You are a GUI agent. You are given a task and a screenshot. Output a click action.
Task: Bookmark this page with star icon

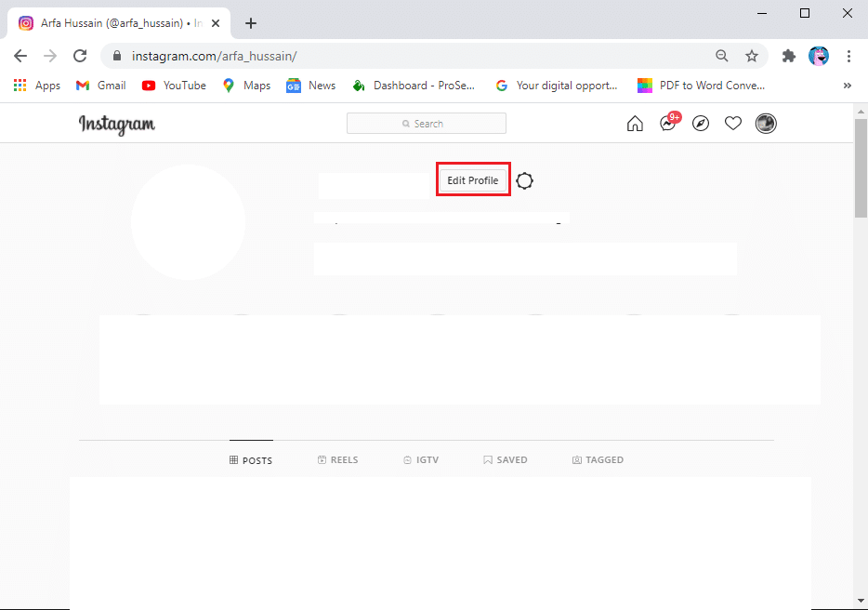(752, 56)
